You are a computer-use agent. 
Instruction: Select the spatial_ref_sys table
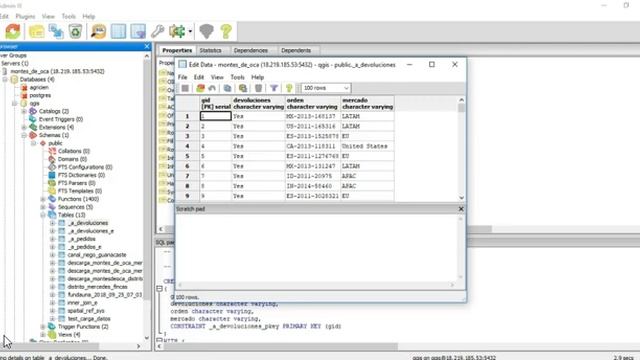86,311
